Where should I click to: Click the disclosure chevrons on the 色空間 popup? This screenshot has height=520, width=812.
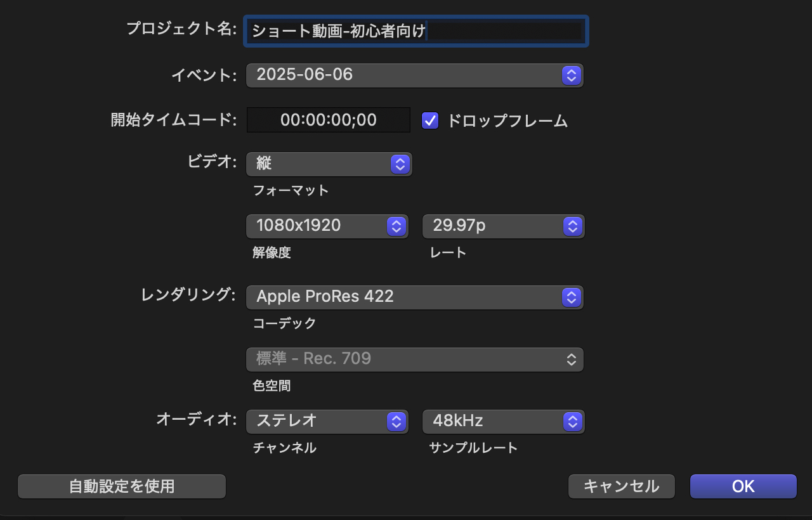click(572, 359)
